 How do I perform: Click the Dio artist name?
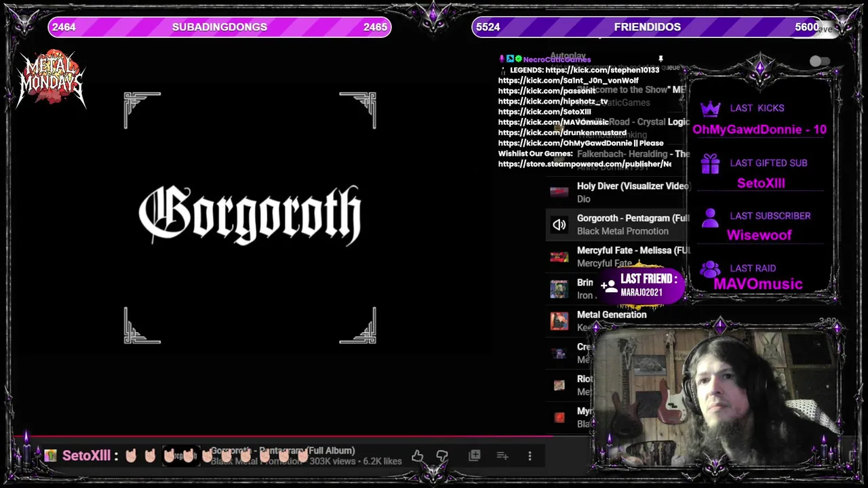pyautogui.click(x=584, y=199)
